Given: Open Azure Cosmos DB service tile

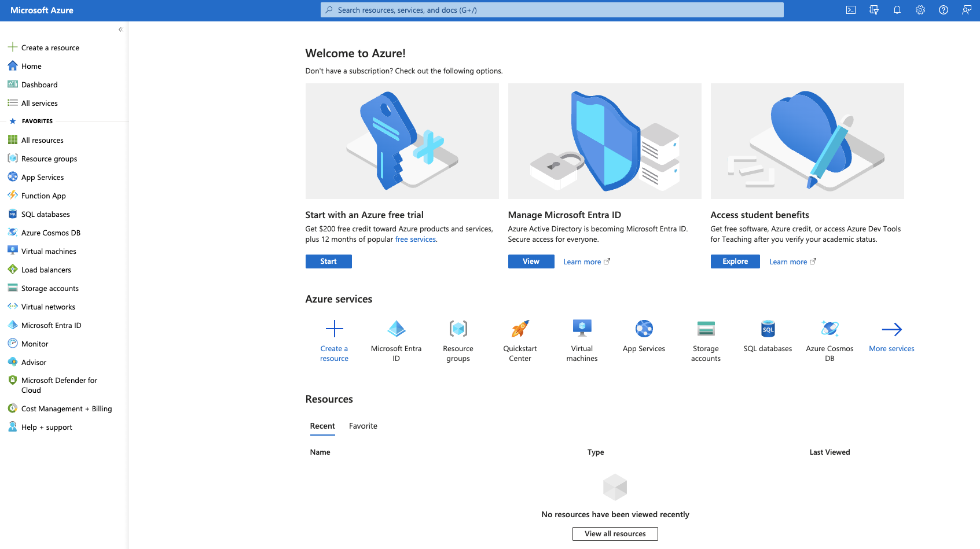Looking at the screenshot, I should tap(829, 341).
